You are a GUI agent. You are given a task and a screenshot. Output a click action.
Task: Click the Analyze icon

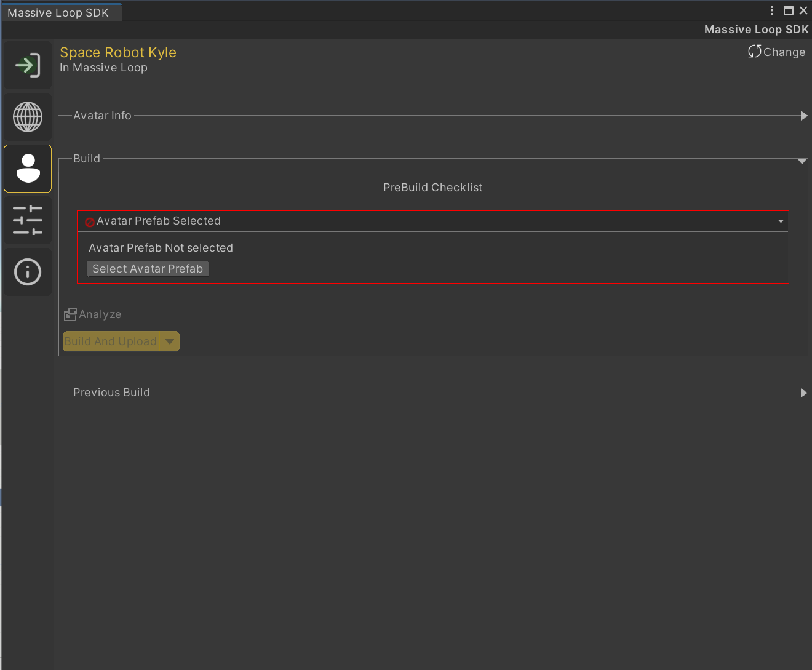click(70, 314)
